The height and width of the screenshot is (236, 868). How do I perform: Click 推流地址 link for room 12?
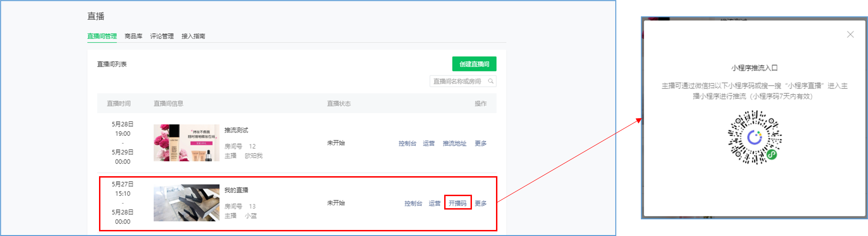[x=454, y=143]
